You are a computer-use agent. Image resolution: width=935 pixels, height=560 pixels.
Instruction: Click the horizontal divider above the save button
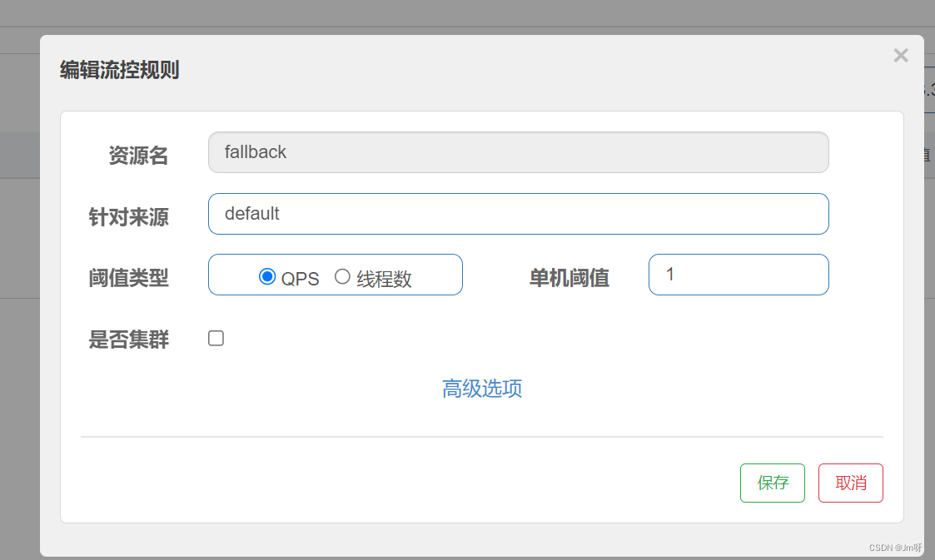point(482,436)
